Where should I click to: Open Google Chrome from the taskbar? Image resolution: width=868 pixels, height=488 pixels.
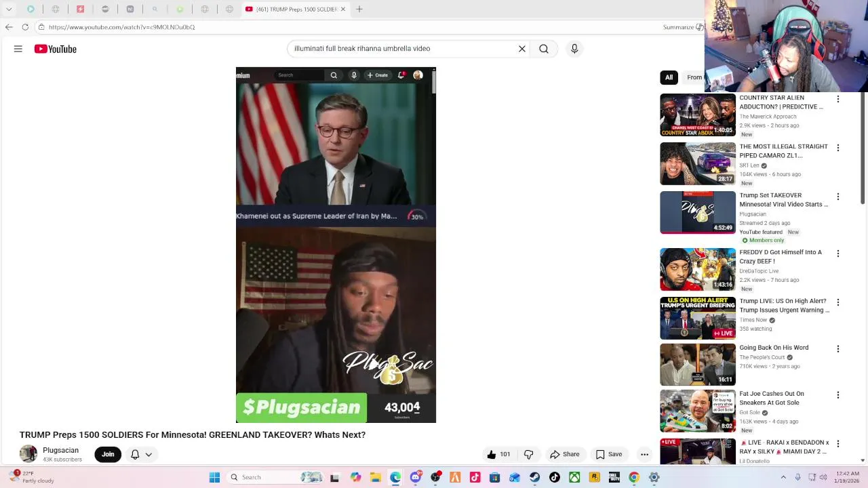click(634, 477)
